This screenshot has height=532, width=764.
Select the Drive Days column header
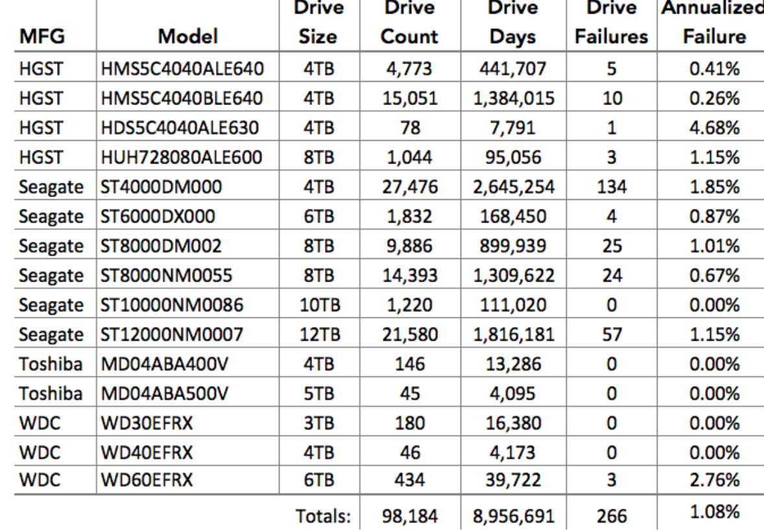[x=513, y=23]
